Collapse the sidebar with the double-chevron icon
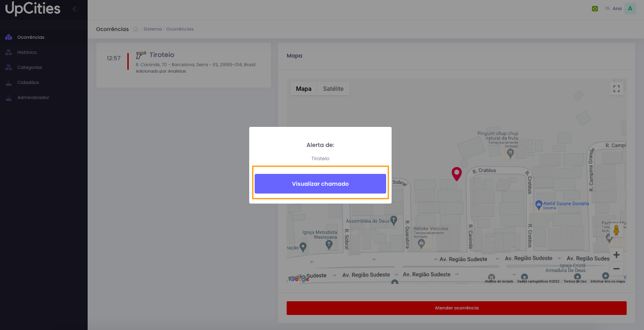The height and width of the screenshot is (330, 644). (75, 9)
